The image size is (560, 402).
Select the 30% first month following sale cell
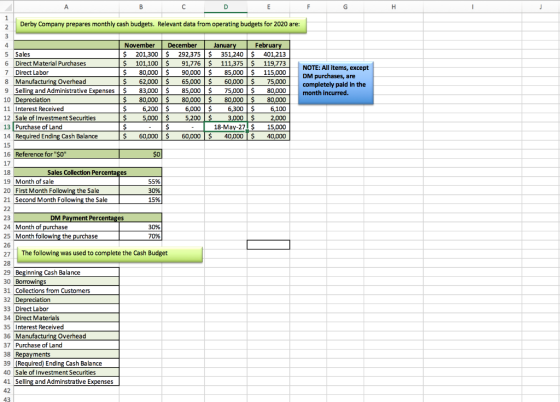click(141, 191)
